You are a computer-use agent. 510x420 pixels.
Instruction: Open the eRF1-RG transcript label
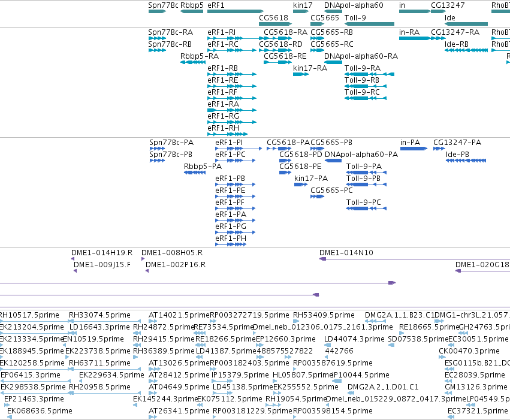pos(223,116)
